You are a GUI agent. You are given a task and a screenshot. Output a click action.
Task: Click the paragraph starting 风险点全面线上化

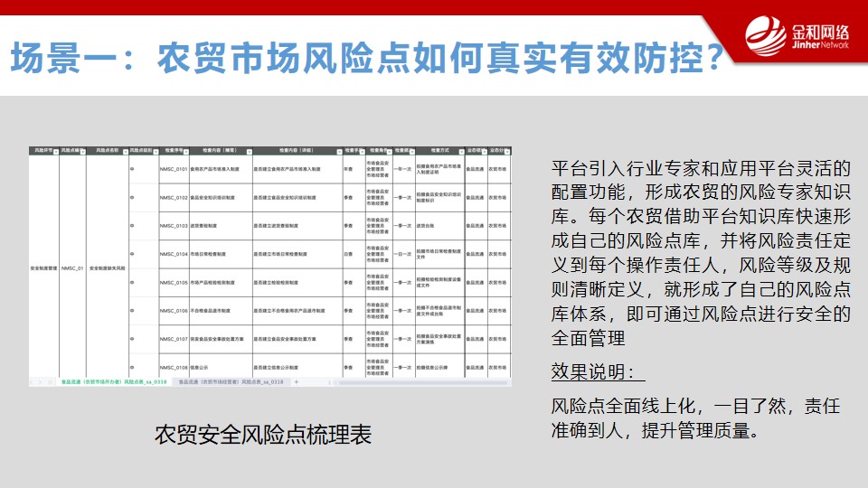coord(695,418)
